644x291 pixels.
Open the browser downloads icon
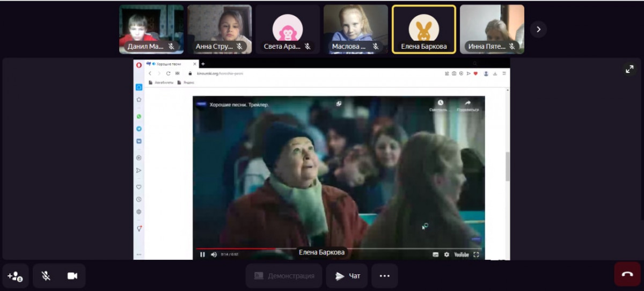[495, 74]
